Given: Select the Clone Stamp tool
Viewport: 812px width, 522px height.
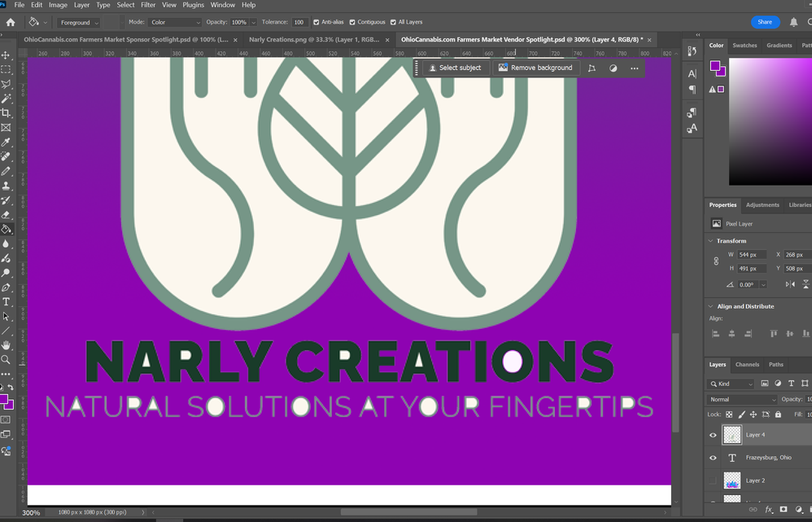Looking at the screenshot, I should coord(7,186).
